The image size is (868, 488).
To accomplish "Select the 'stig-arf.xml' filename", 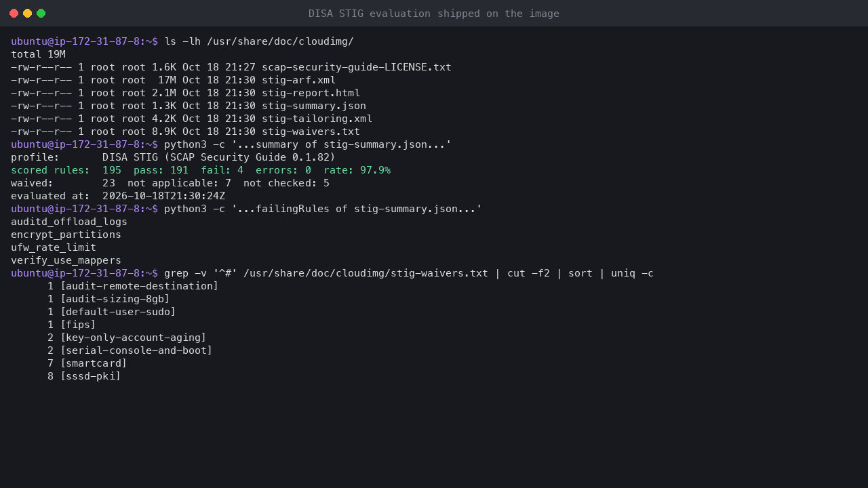I will (298, 80).
